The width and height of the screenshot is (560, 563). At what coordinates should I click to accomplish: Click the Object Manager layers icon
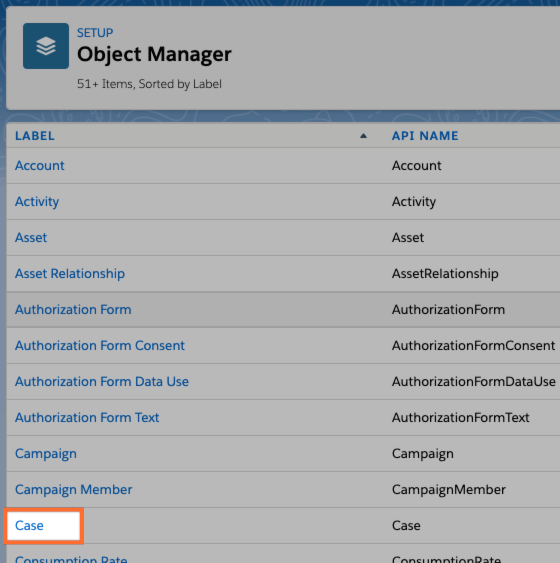click(46, 46)
